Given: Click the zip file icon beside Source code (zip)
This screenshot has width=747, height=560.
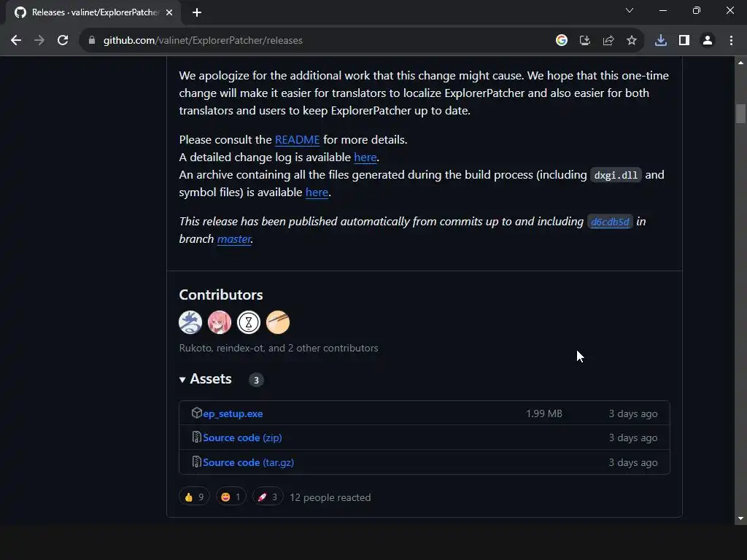Looking at the screenshot, I should 197,437.
